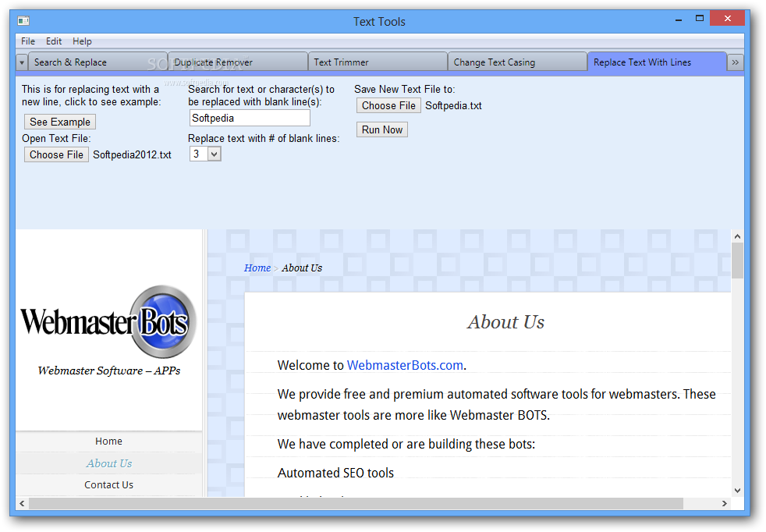Select About Us in the sidebar navigation

[x=109, y=463]
